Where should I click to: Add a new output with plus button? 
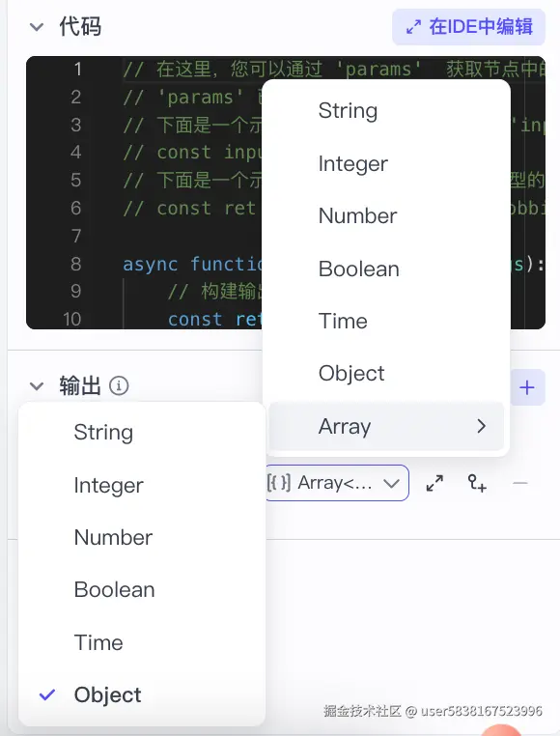point(526,387)
